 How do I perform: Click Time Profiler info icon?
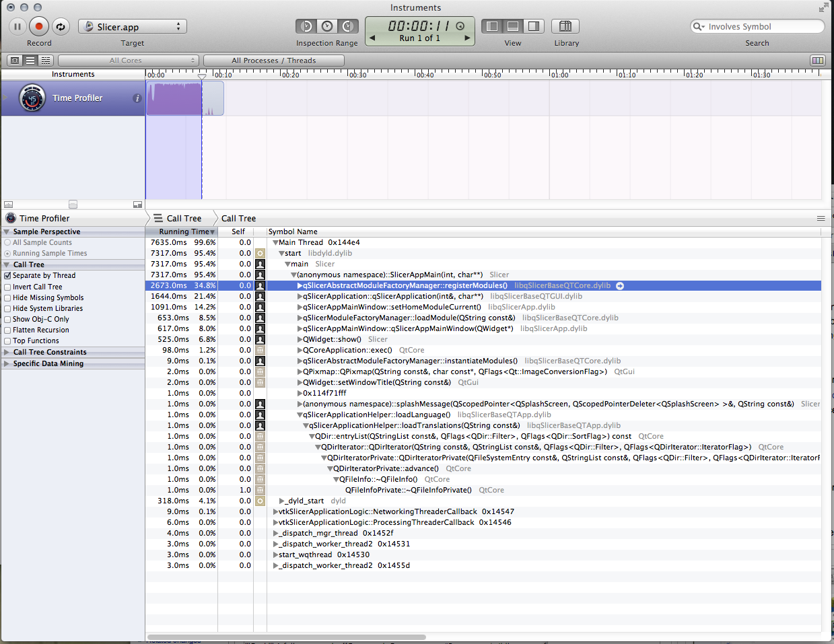(x=137, y=98)
